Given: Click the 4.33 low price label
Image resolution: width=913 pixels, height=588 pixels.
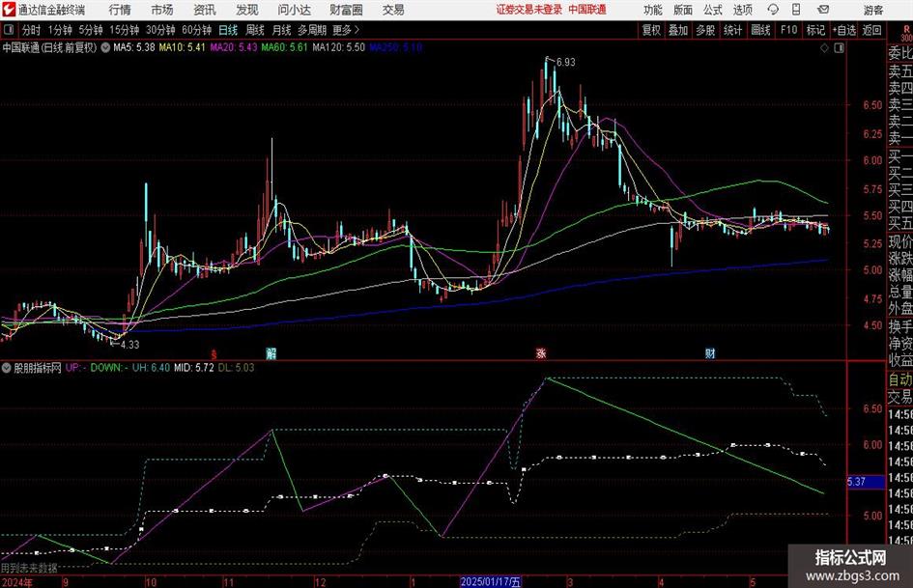Looking at the screenshot, I should 129,345.
